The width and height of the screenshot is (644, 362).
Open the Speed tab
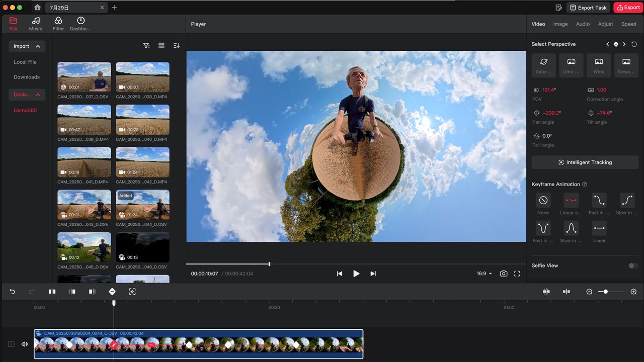pyautogui.click(x=628, y=24)
